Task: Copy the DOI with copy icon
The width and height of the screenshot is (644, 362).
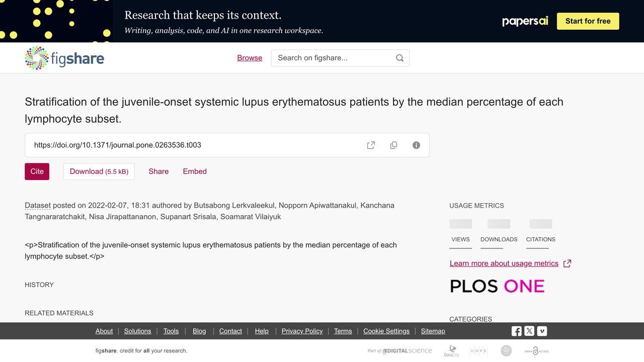Action: (393, 145)
